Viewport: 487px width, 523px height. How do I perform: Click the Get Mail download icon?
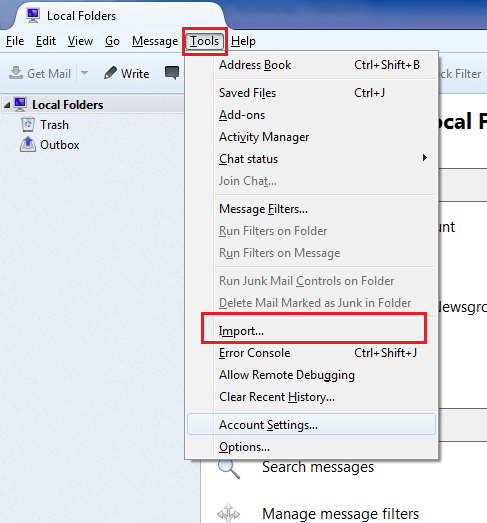point(16,73)
